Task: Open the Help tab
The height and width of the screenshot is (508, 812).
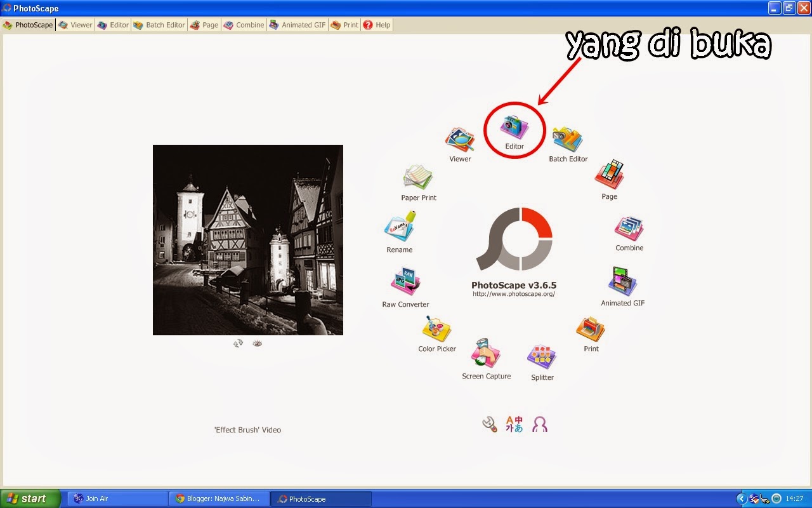Action: [x=377, y=25]
